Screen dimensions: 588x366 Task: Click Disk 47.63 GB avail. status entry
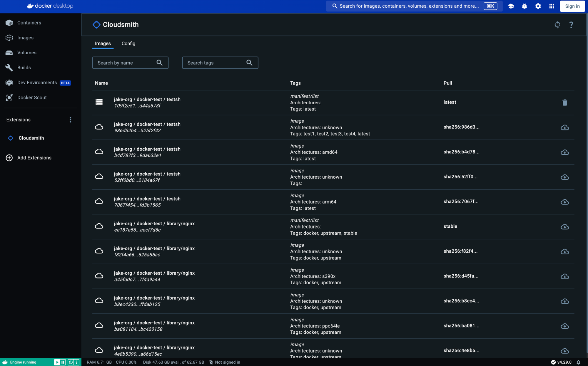click(173, 362)
